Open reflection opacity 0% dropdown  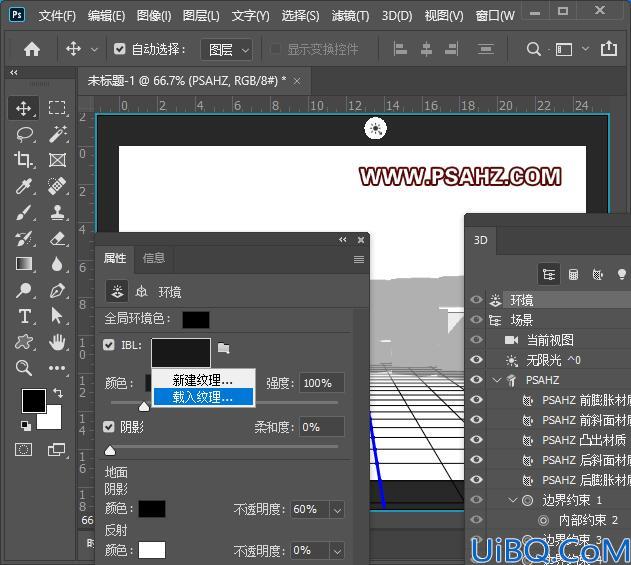337,551
